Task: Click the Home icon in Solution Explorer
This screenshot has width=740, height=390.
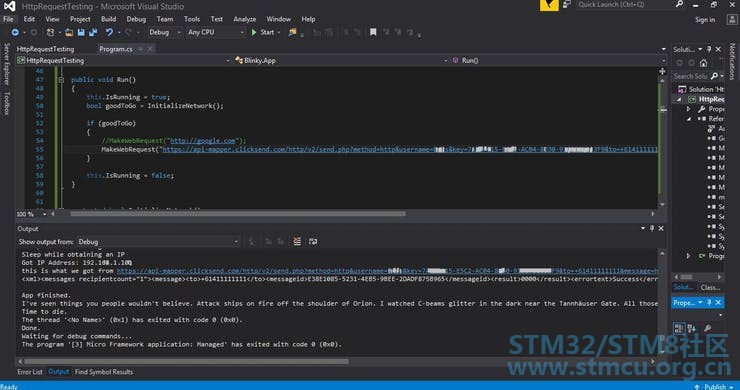Action: [x=704, y=63]
